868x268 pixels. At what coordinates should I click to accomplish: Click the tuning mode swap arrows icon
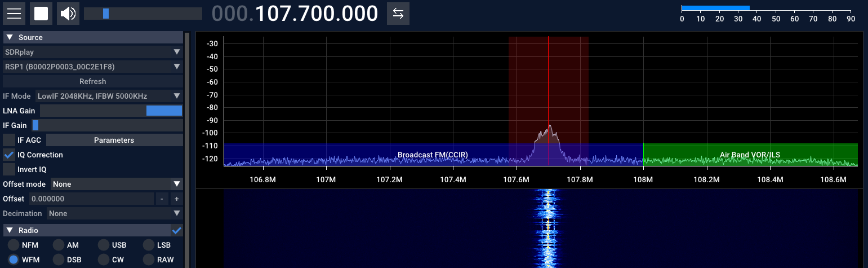[x=398, y=14]
